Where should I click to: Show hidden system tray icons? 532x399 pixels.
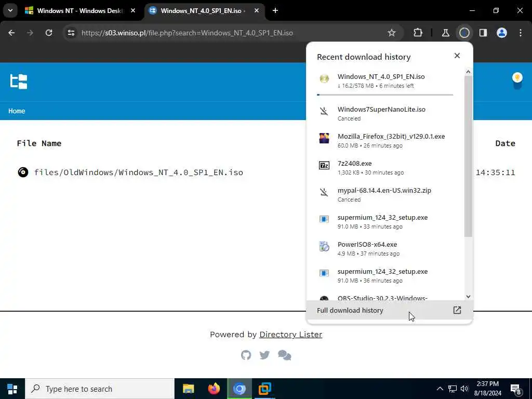coord(440,389)
